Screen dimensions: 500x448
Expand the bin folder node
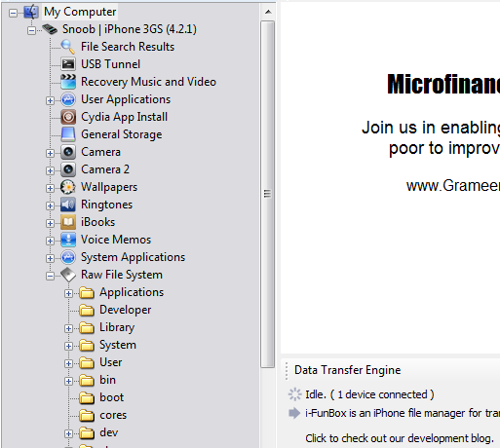(68, 381)
